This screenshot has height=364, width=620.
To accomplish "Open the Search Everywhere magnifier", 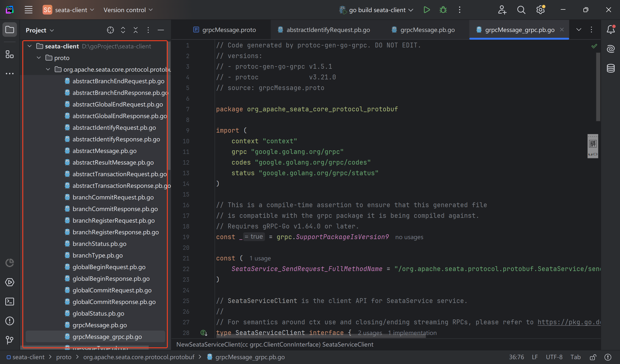I will [x=521, y=10].
